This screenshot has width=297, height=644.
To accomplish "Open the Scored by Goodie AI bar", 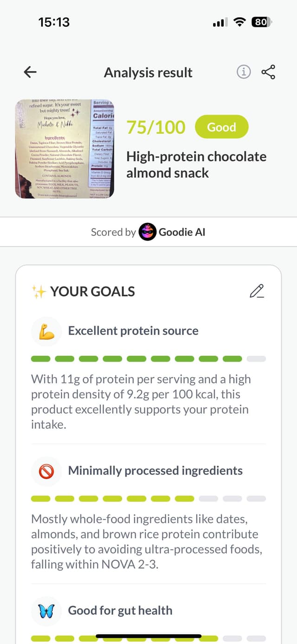I will (148, 232).
